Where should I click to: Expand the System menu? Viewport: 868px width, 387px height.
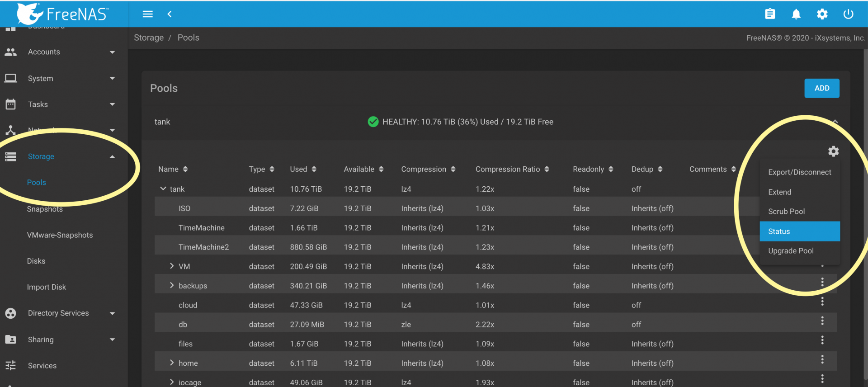coord(112,79)
